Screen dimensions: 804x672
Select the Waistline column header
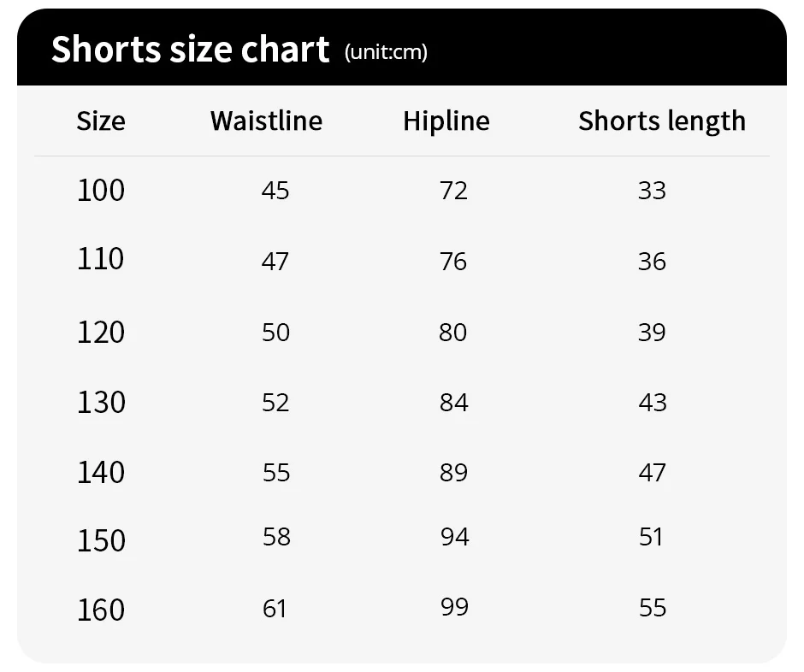266,121
